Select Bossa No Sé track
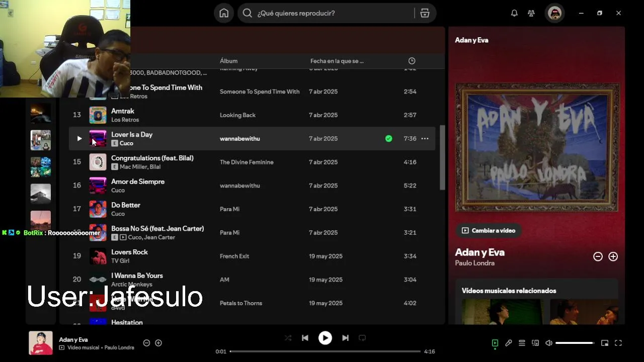Image resolution: width=644 pixels, height=362 pixels. (x=157, y=228)
